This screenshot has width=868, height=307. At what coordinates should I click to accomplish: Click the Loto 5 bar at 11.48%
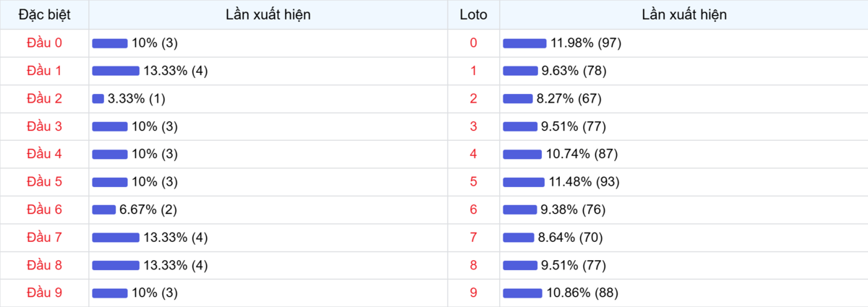pos(524,182)
